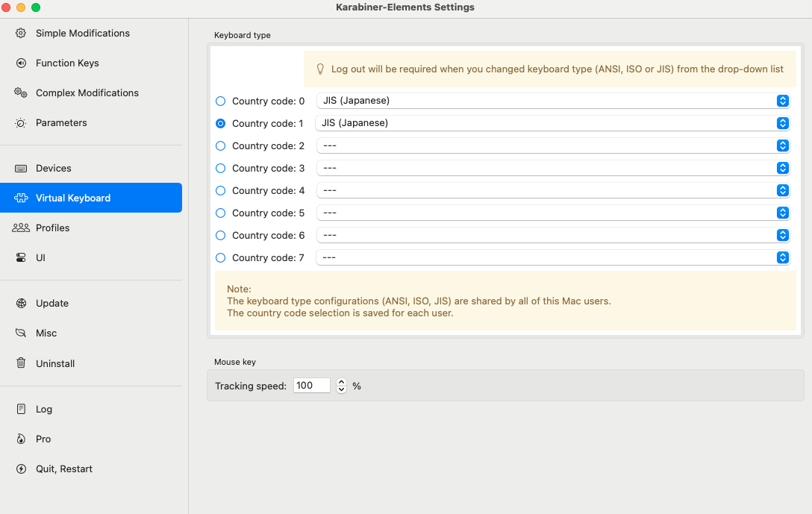Click the Function Keys sidebar icon

point(21,63)
